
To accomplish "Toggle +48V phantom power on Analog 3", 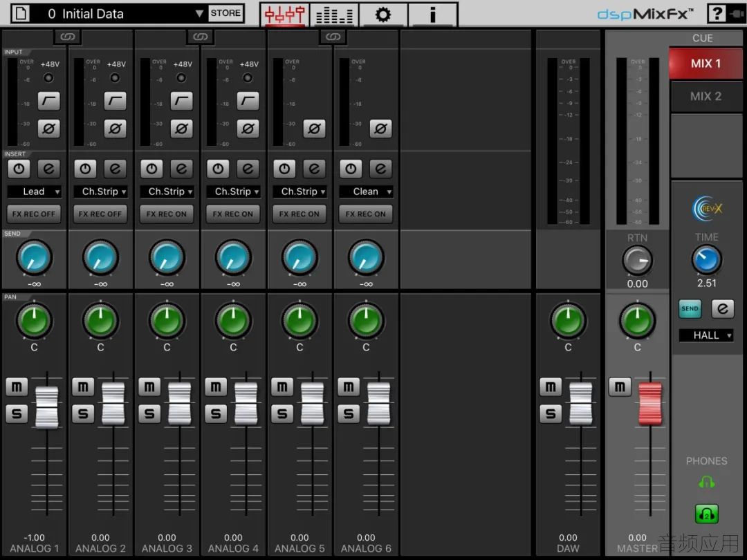I will coord(181,77).
